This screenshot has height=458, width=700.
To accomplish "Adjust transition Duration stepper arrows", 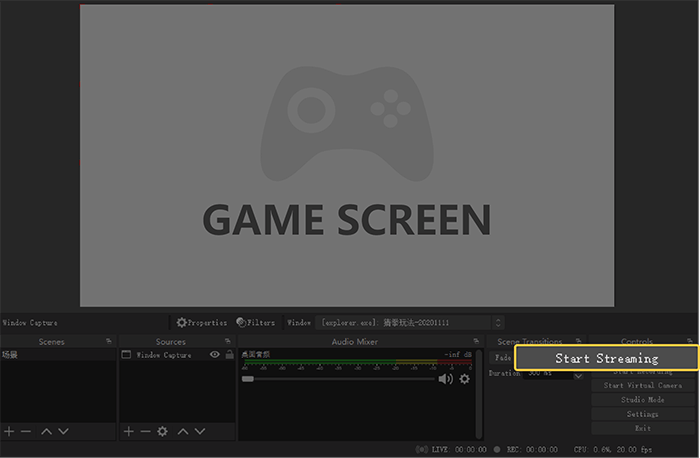I will (578, 374).
